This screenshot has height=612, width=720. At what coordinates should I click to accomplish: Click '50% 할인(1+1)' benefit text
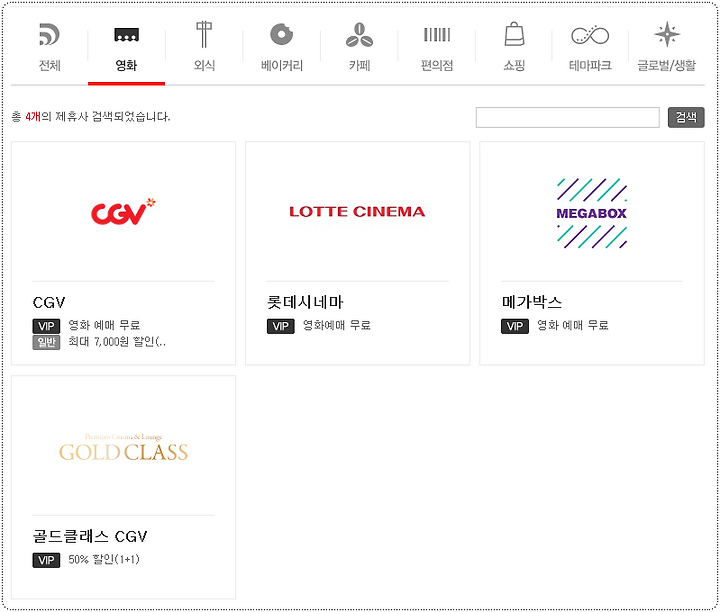pos(104,559)
